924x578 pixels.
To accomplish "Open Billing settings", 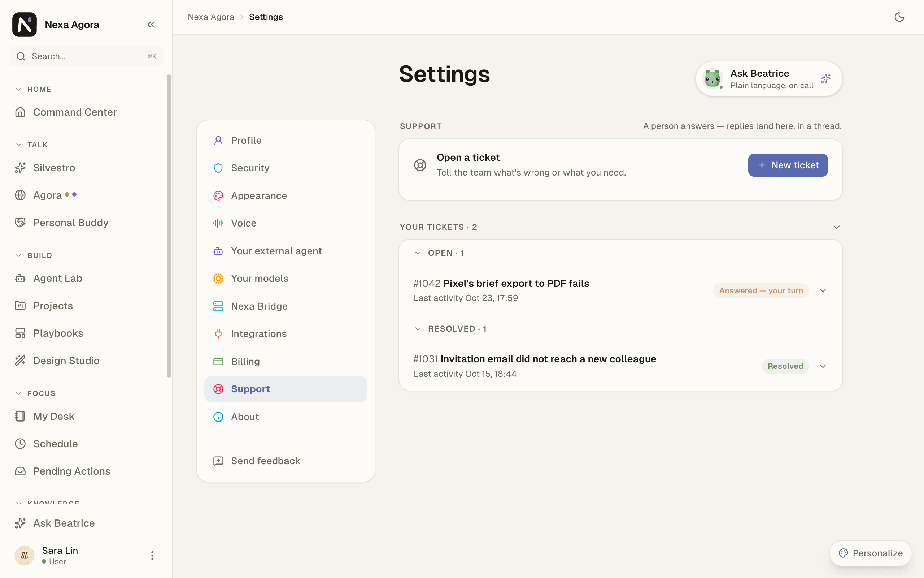I will [x=286, y=361].
